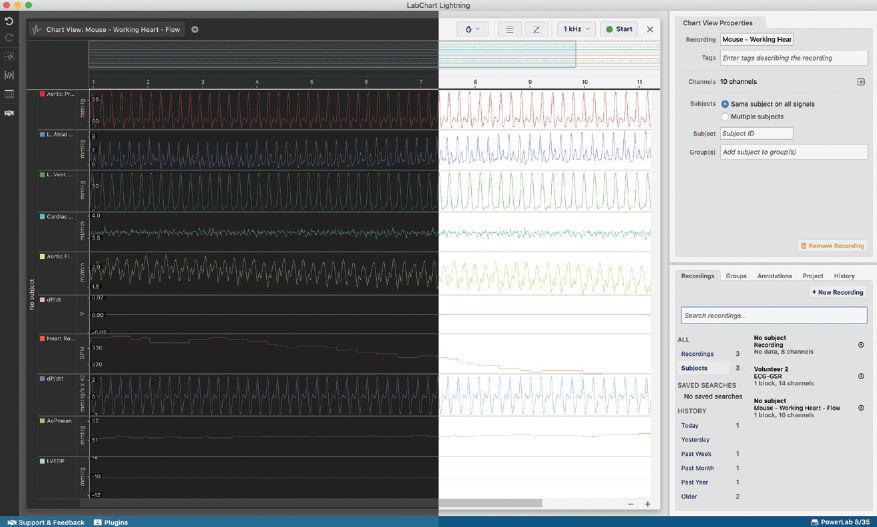The image size is (877, 527).
Task: Click the LVEDP channel cyan color swatch
Action: coord(42,461)
